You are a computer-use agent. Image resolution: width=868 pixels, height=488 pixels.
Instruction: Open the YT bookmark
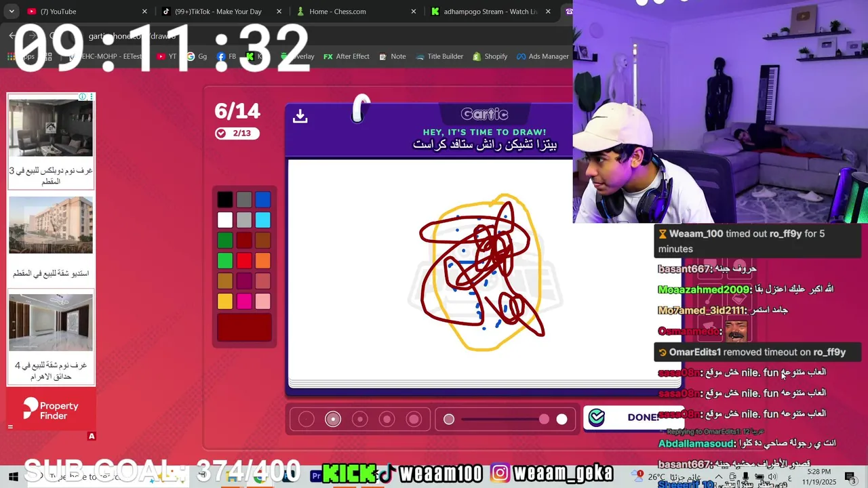pyautogui.click(x=167, y=56)
